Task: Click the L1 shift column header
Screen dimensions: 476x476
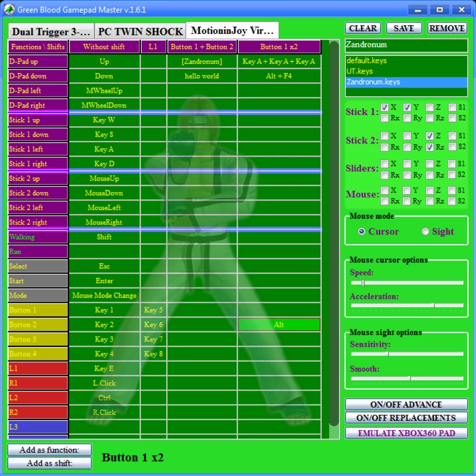Action: click(x=153, y=47)
